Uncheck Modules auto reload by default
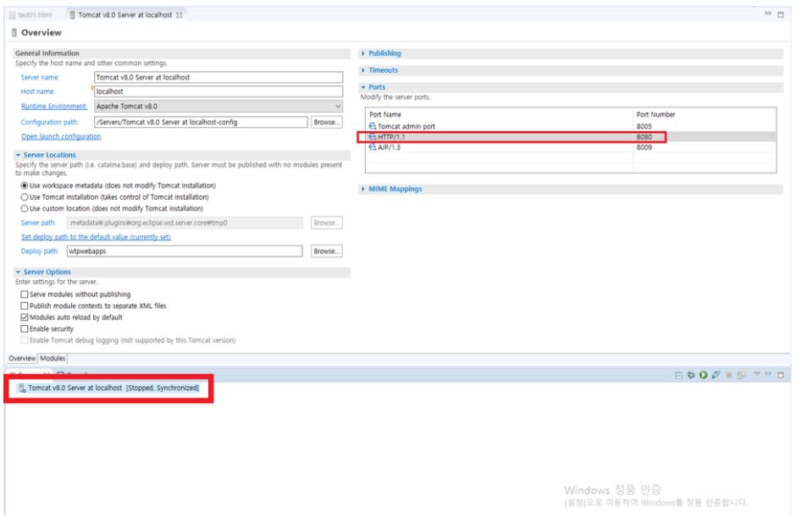 point(25,317)
